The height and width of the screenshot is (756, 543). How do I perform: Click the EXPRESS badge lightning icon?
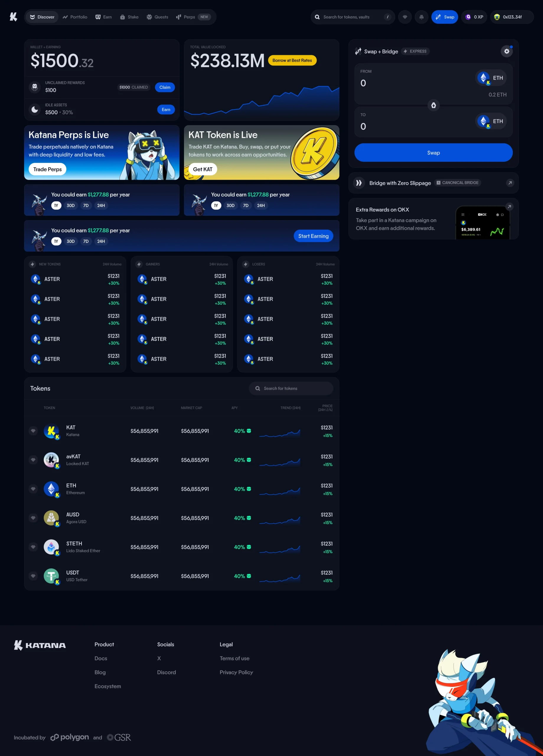(x=405, y=51)
